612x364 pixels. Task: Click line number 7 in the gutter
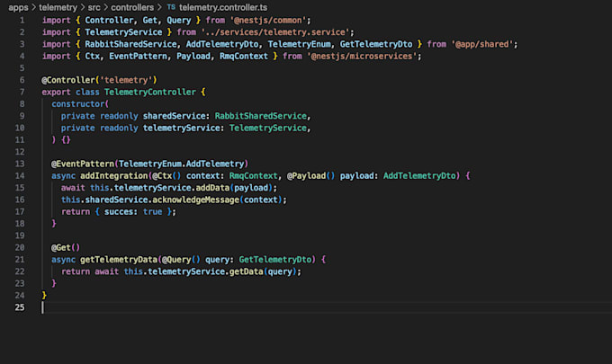coord(22,92)
